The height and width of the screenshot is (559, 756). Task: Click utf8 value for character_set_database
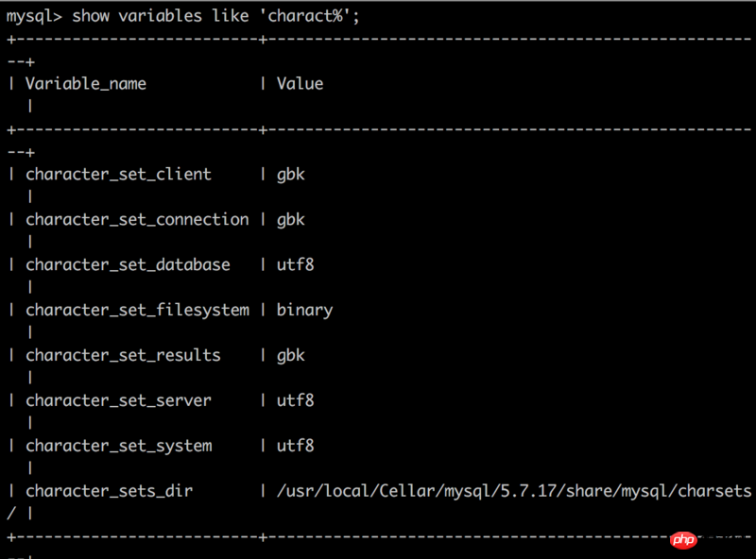pos(295,264)
